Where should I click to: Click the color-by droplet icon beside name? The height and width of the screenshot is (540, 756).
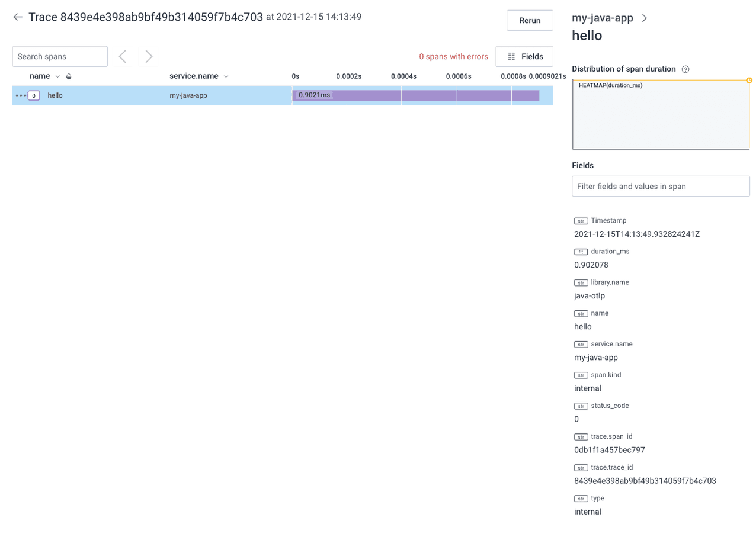click(69, 76)
